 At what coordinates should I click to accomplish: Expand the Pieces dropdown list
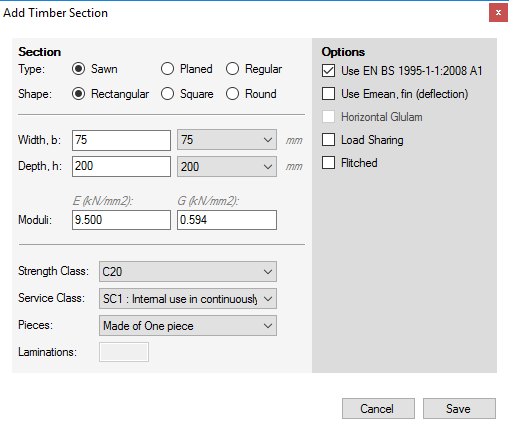[188, 326]
